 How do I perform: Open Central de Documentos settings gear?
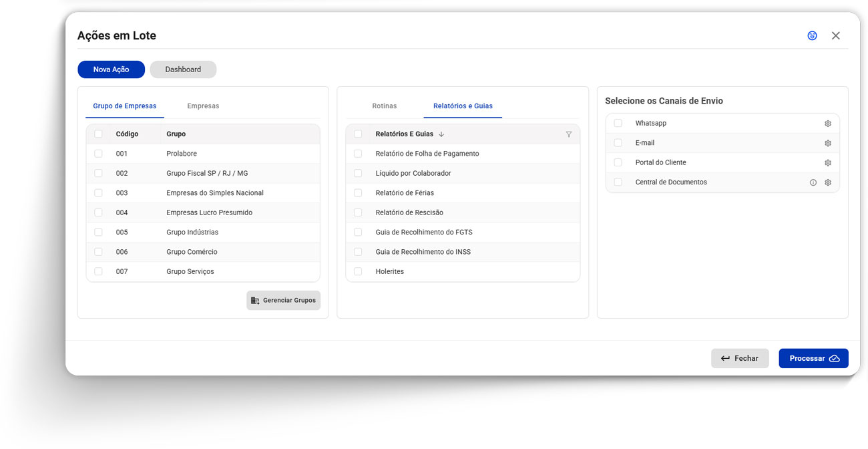click(828, 182)
